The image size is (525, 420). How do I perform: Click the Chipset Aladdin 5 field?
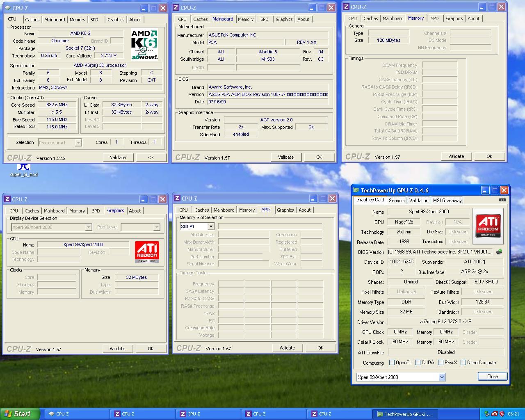tap(268, 52)
